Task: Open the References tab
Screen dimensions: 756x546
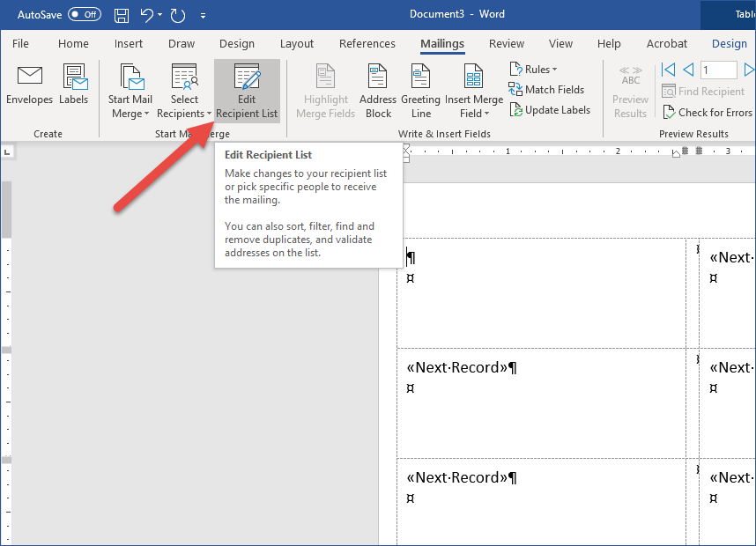Action: tap(367, 43)
